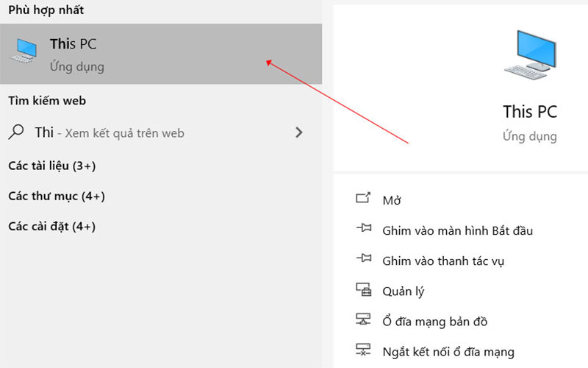The width and height of the screenshot is (588, 368).
Task: Choose Ngắt kết nối ổ đĩa mạng
Action: [x=448, y=353]
